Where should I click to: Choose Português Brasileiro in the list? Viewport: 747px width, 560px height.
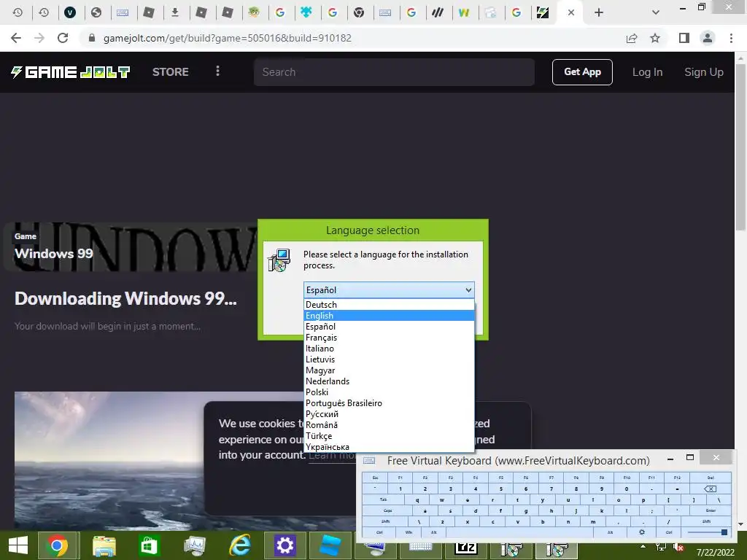pos(390,403)
